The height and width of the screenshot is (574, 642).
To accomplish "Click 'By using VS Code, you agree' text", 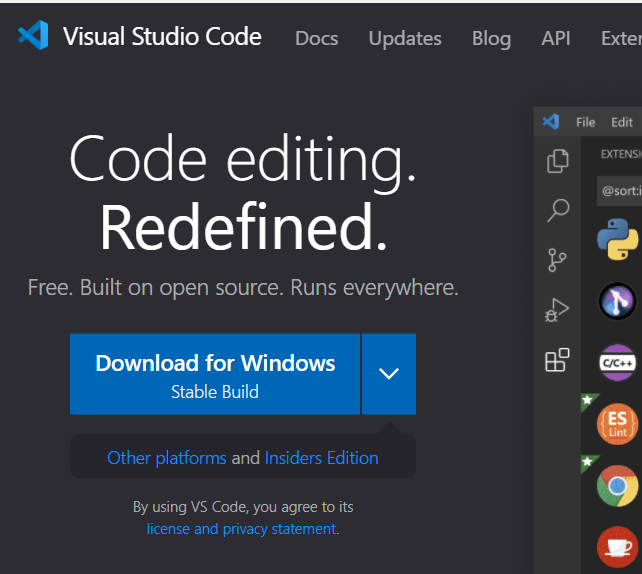I will [243, 507].
